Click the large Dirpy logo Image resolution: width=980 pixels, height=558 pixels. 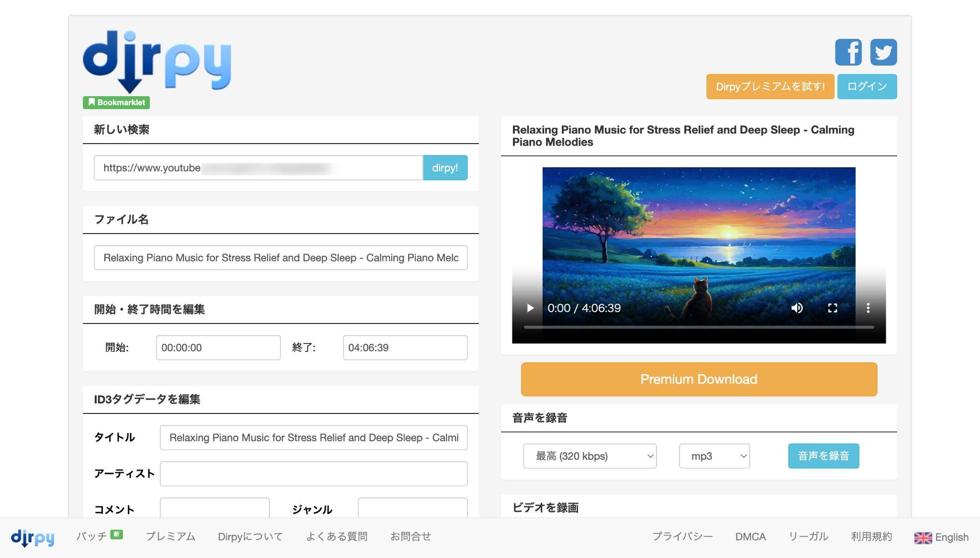coord(157,62)
